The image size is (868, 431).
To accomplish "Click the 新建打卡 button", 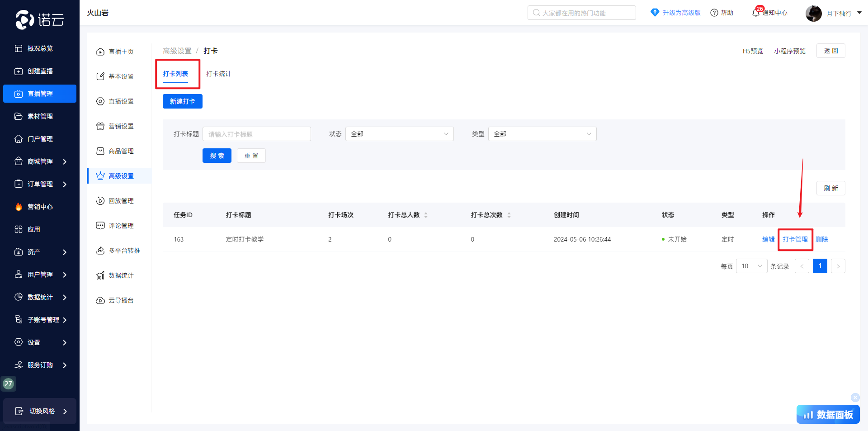I will [x=182, y=101].
